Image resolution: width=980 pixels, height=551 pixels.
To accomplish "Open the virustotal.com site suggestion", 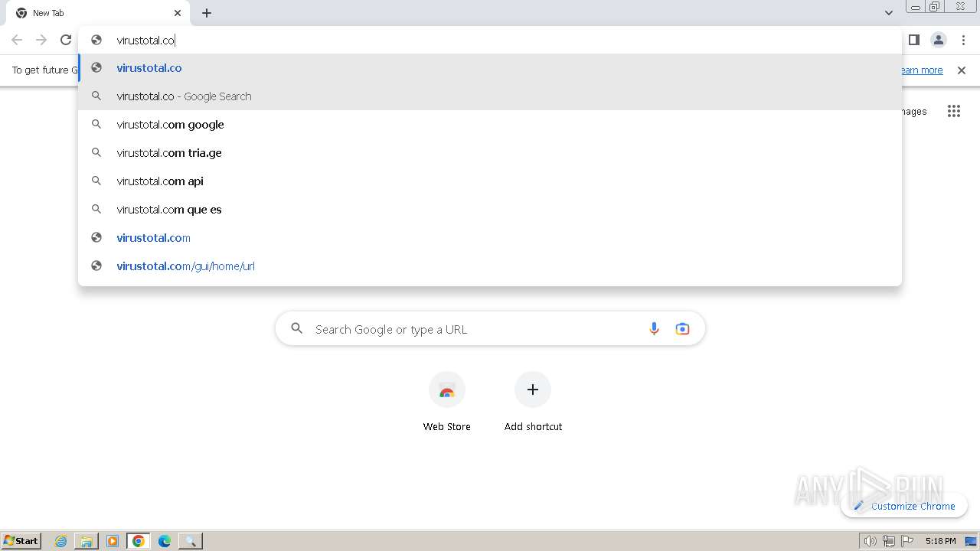I will click(x=490, y=238).
